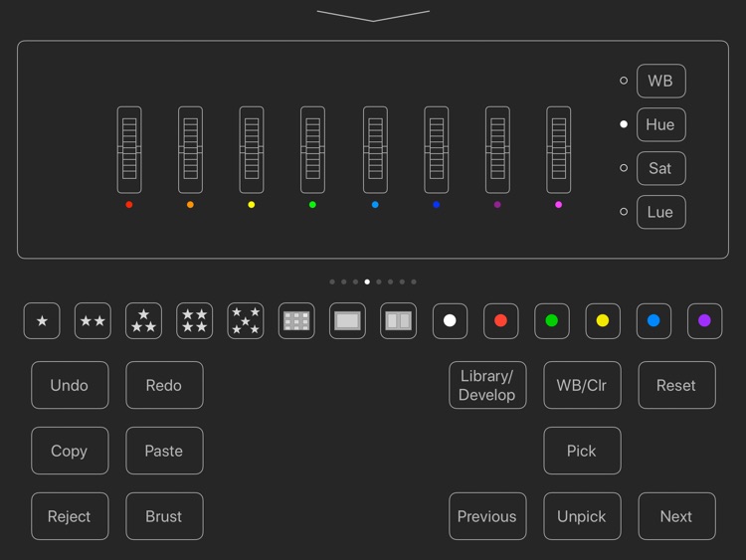Click the Undo button
This screenshot has width=746, height=560.
point(70,385)
